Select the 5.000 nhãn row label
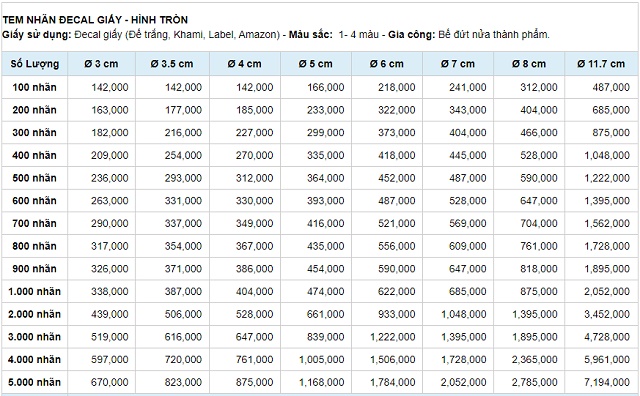Image resolution: width=640 pixels, height=396 pixels. 35,382
